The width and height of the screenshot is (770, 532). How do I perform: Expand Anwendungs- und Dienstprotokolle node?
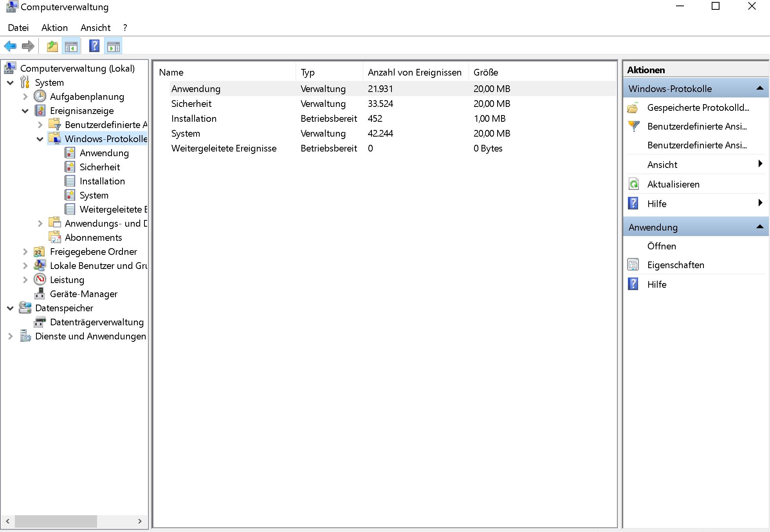tap(40, 224)
